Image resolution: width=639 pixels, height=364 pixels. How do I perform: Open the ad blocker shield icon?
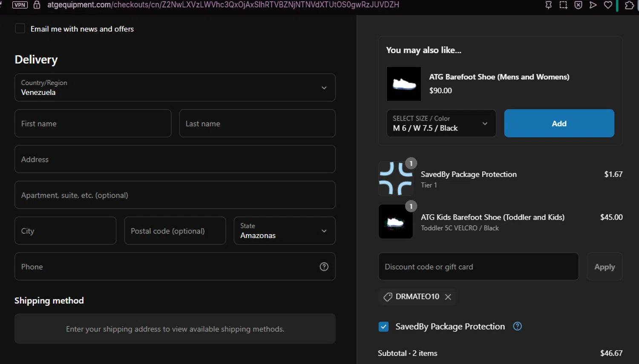[578, 5]
